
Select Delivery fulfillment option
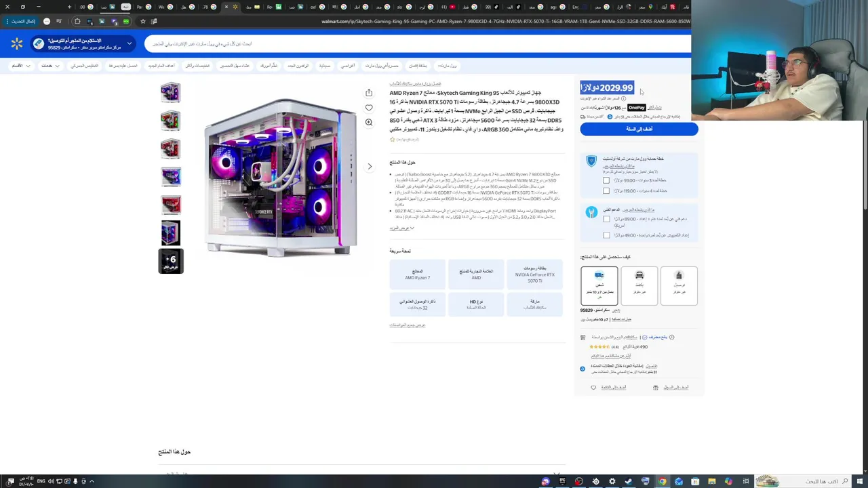coord(679,285)
